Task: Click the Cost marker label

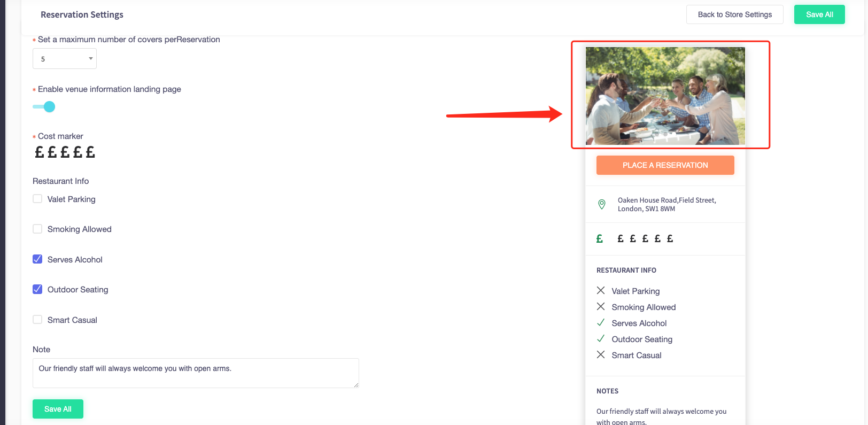Action: point(60,136)
